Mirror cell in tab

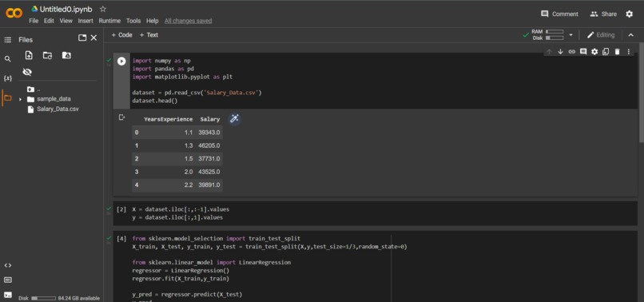[x=606, y=52]
